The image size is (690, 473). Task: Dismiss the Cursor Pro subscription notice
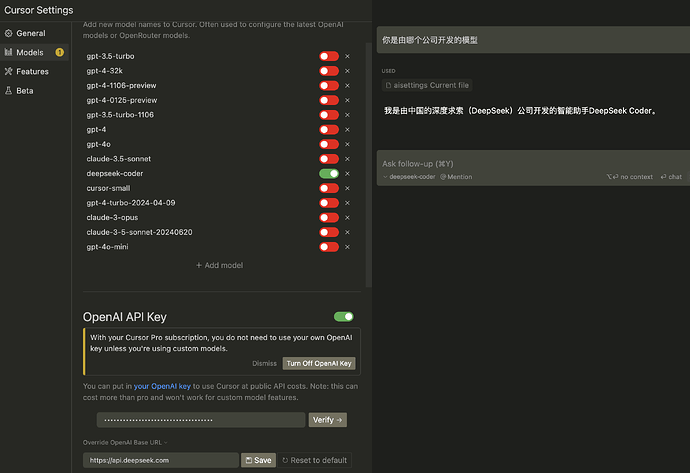(x=264, y=363)
